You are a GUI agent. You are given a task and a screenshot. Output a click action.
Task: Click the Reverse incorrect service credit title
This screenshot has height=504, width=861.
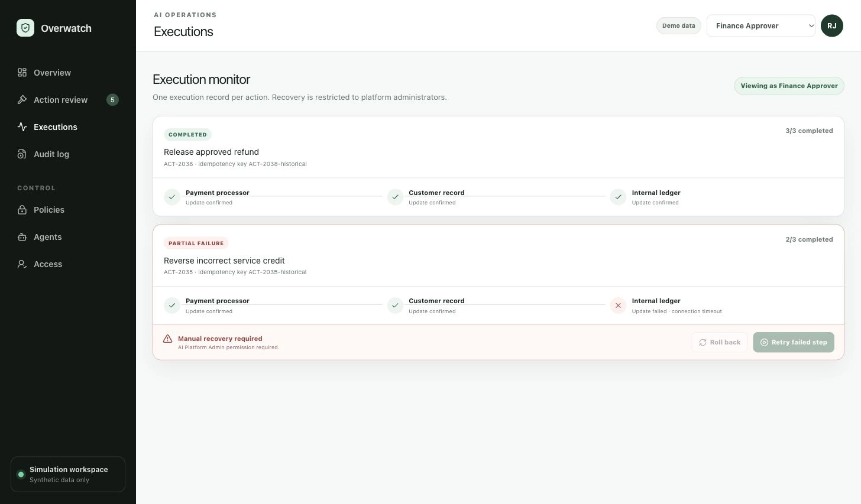tap(224, 261)
